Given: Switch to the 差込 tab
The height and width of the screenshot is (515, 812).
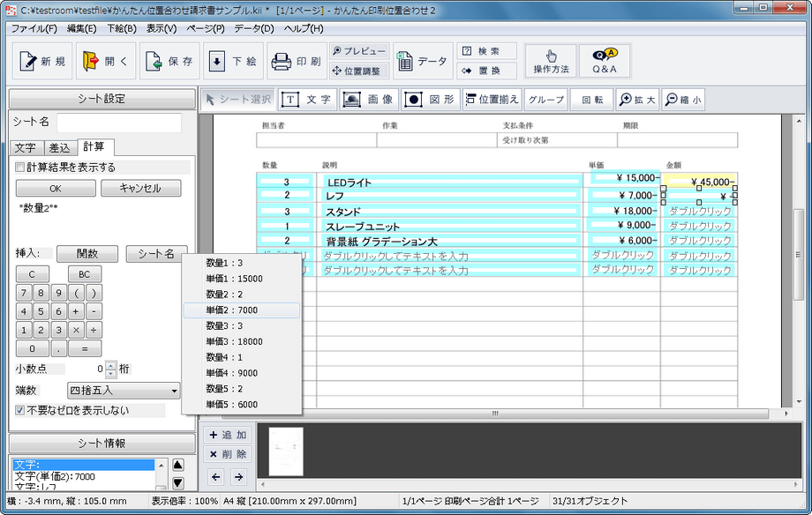Looking at the screenshot, I should pos(59,147).
